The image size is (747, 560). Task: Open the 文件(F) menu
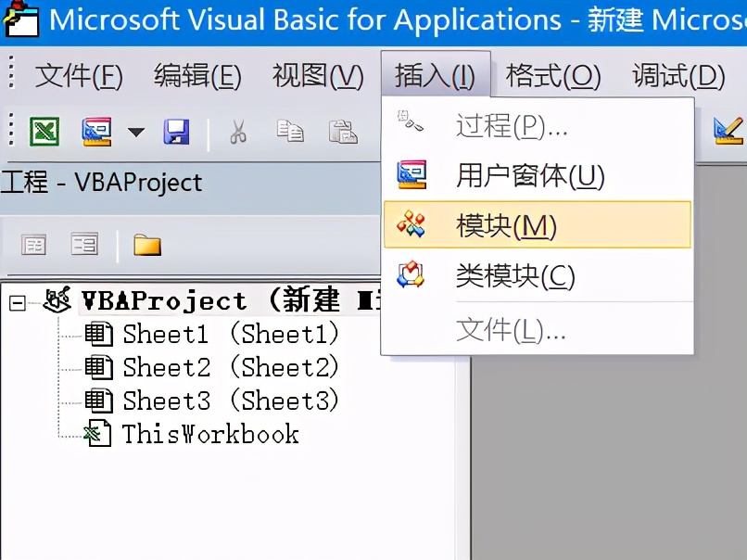pos(79,76)
